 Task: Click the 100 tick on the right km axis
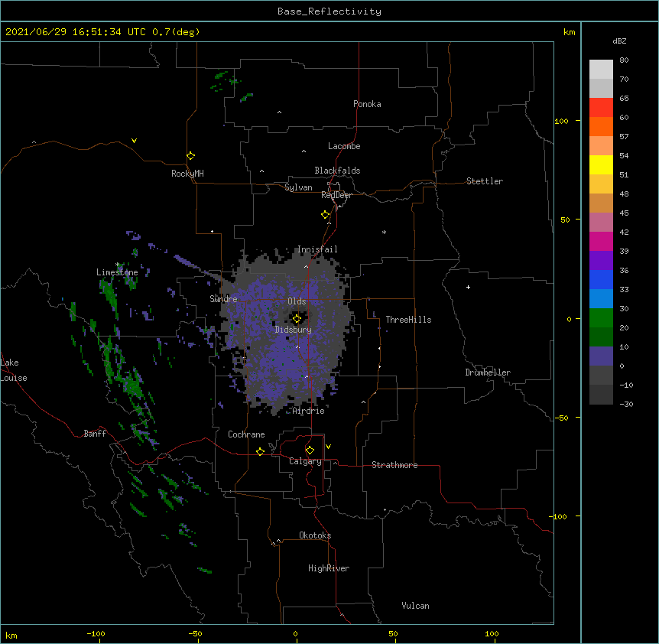click(561, 121)
